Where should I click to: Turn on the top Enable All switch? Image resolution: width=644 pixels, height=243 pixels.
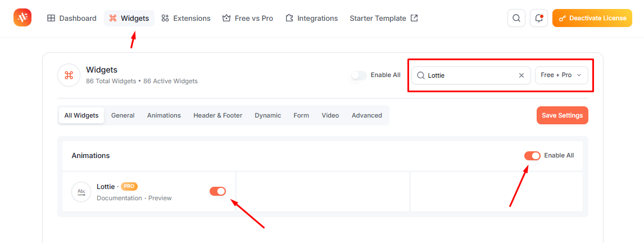[x=359, y=75]
